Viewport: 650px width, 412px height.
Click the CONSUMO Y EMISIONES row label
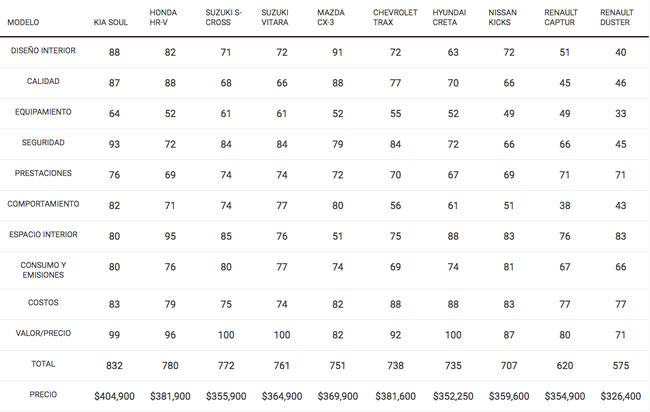(x=43, y=270)
